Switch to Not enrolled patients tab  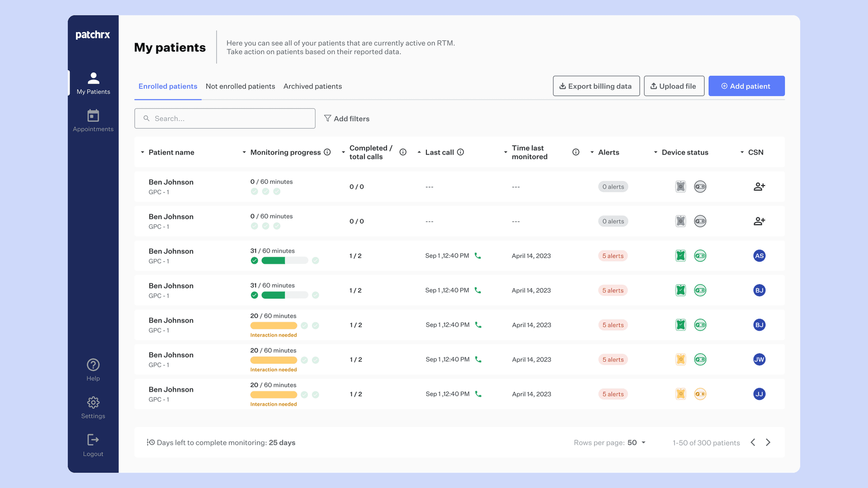pos(240,86)
